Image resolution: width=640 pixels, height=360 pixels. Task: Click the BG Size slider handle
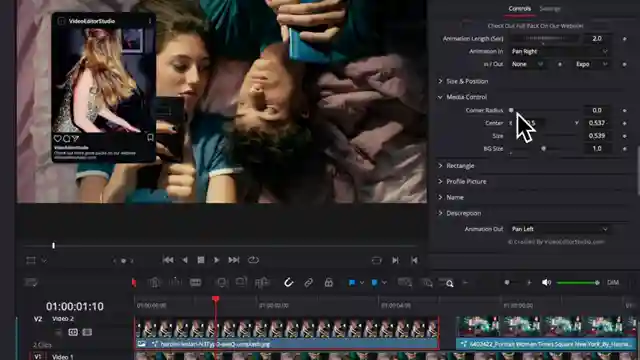543,149
